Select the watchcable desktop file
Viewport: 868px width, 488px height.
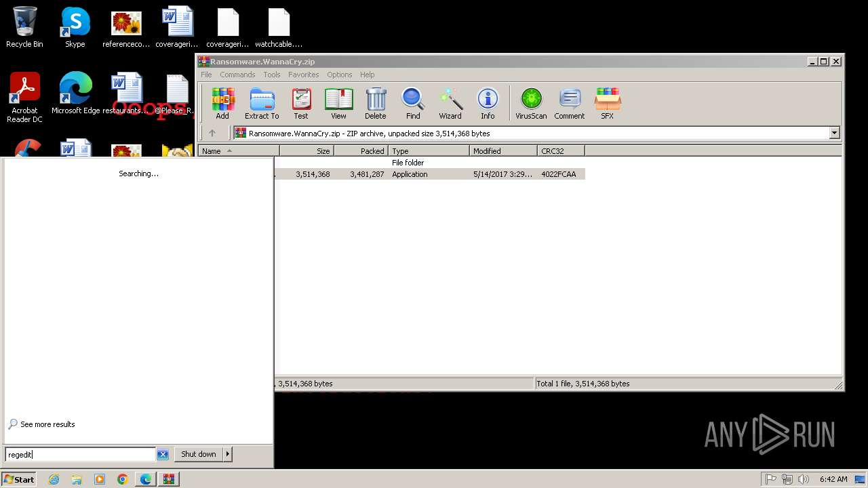pyautogui.click(x=279, y=28)
